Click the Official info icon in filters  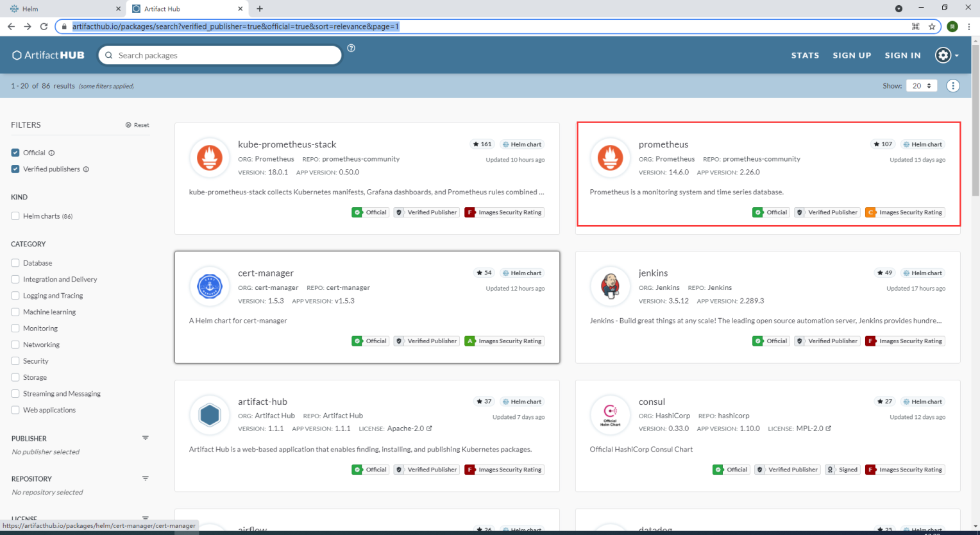[52, 153]
